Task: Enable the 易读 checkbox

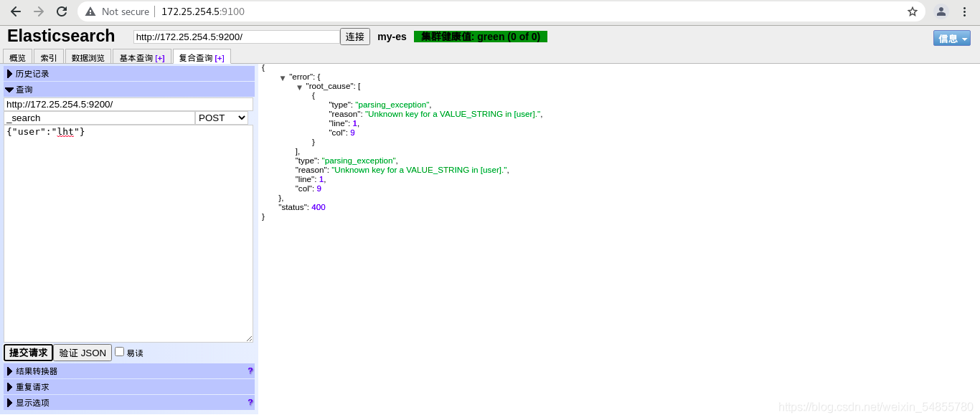Action: pyautogui.click(x=120, y=351)
